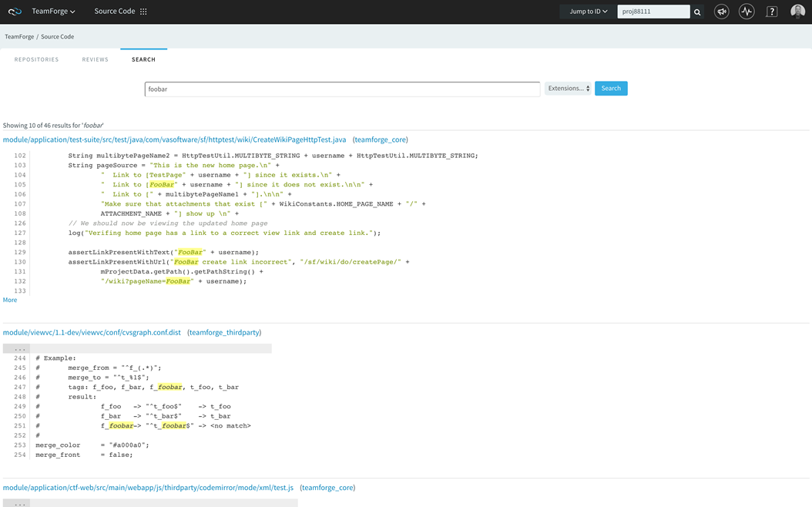The height and width of the screenshot is (507, 812).
Task: Expand the Jump to ID dropdown
Action: click(589, 12)
